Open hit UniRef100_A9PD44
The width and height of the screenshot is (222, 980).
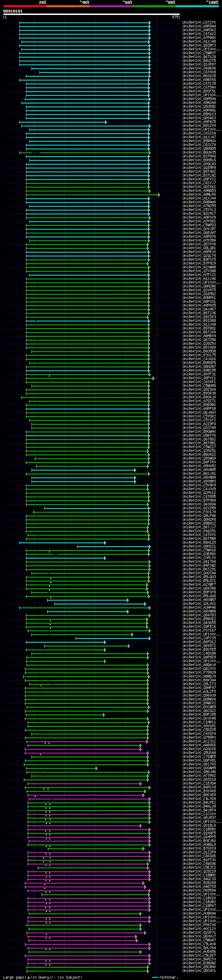199,26
